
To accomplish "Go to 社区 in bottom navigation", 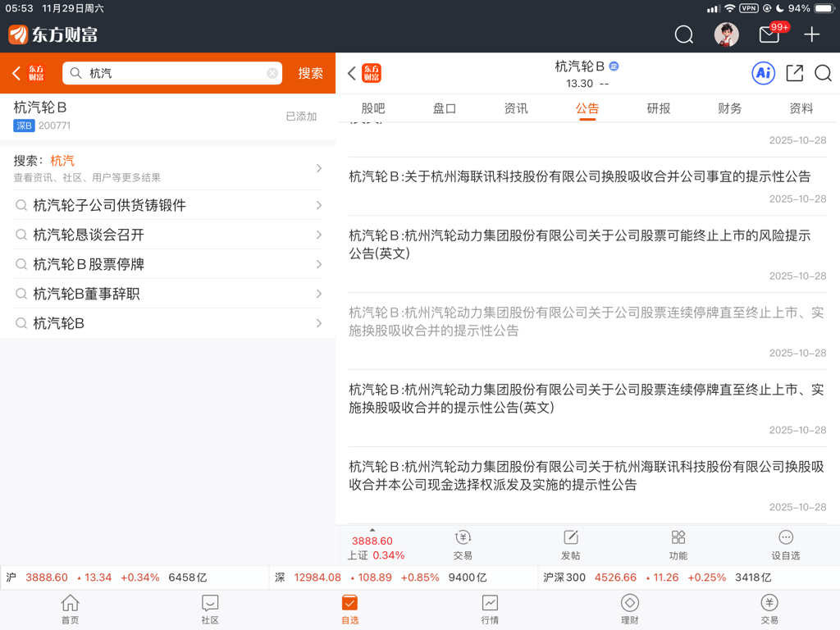I will 210,609.
